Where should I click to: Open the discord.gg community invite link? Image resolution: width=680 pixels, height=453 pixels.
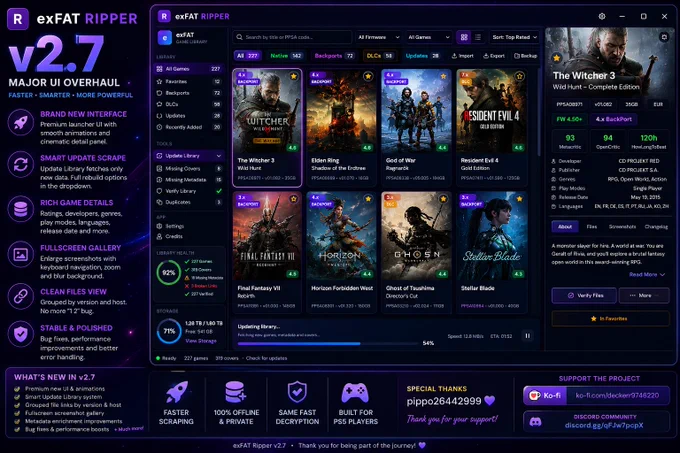(604, 425)
